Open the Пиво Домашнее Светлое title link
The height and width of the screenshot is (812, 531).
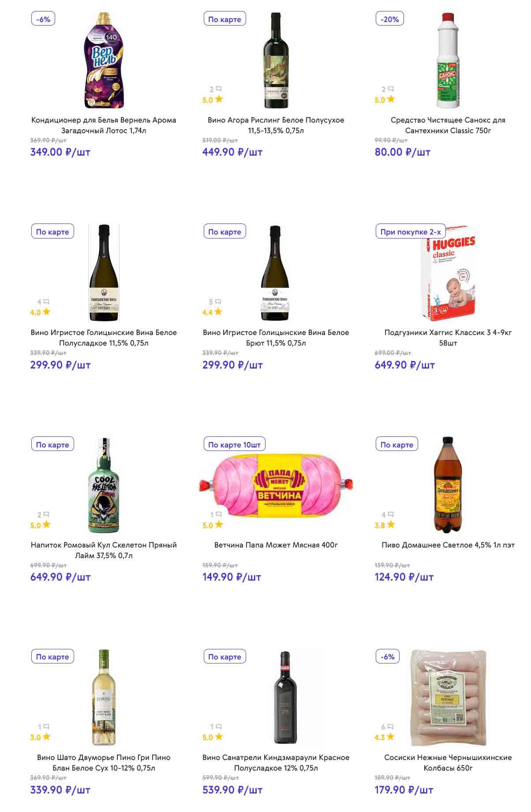[x=448, y=545]
